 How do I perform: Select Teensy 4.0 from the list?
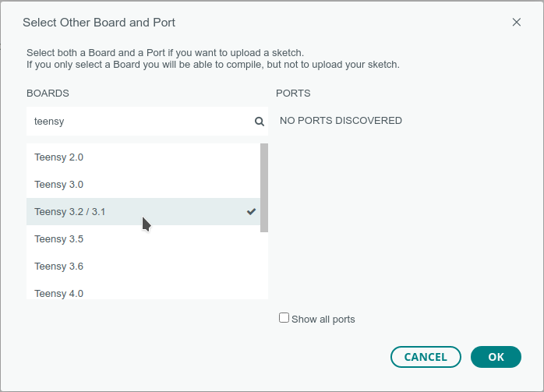(59, 293)
